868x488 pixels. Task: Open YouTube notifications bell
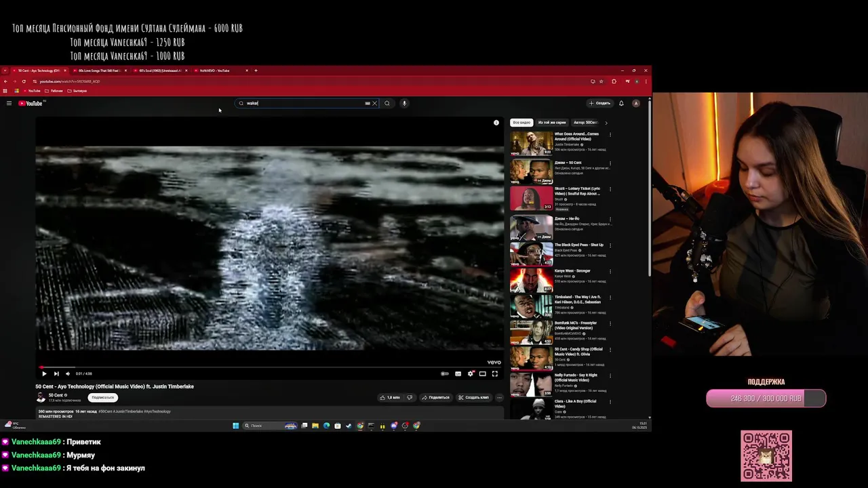tap(621, 103)
